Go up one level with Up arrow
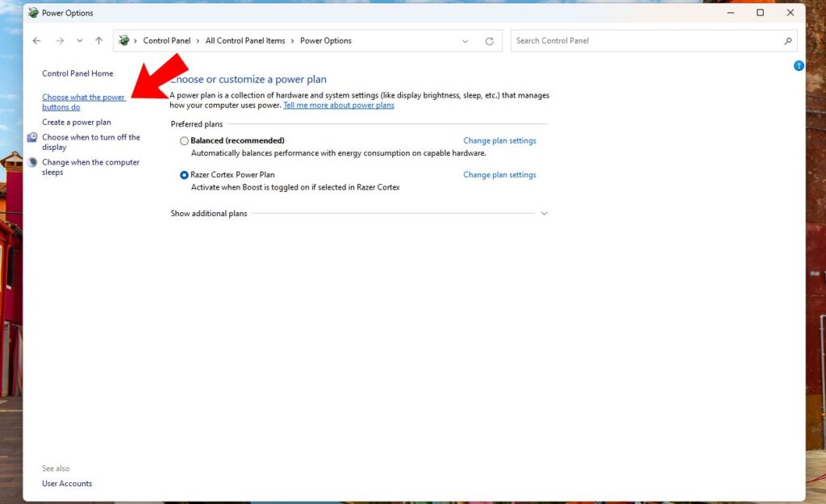 click(99, 40)
